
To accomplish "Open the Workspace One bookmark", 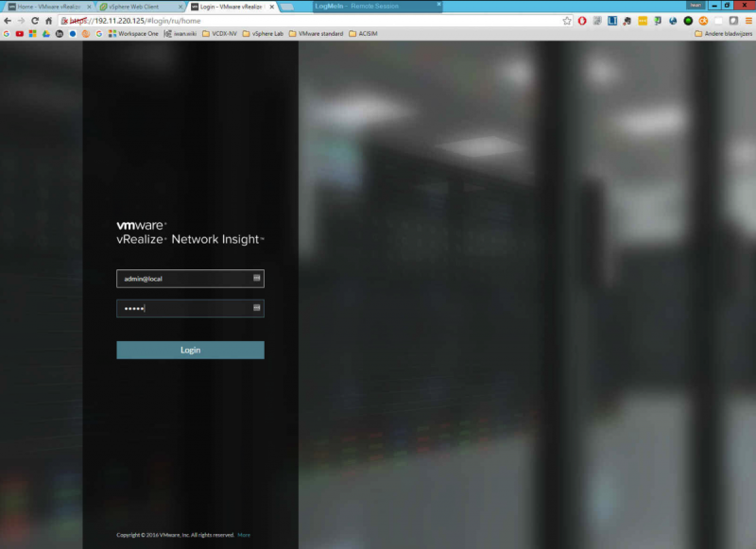I will (133, 33).
